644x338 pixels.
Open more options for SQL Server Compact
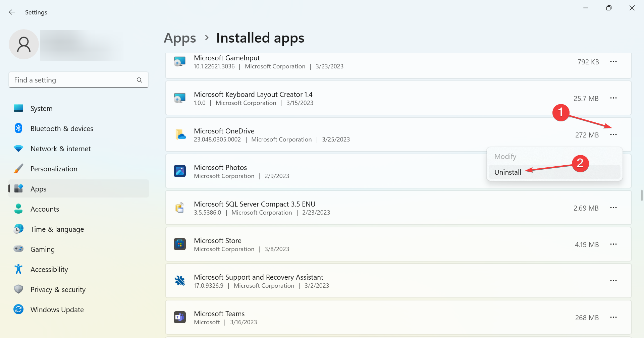[x=613, y=208]
